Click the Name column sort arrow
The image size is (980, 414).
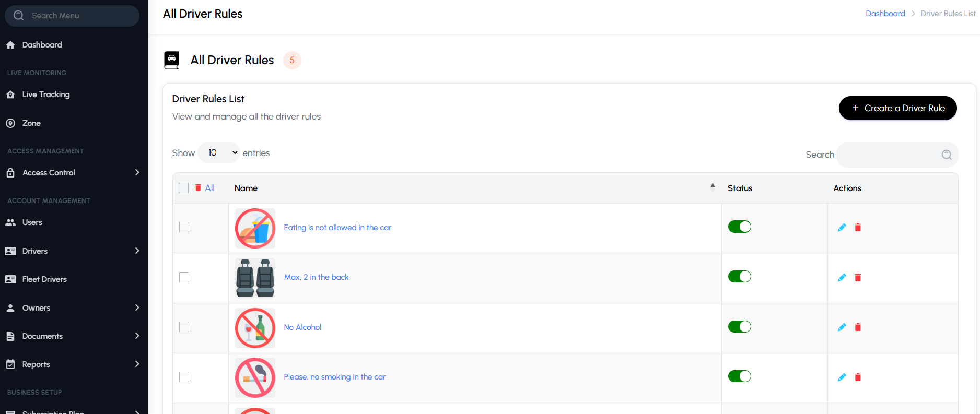pos(713,187)
